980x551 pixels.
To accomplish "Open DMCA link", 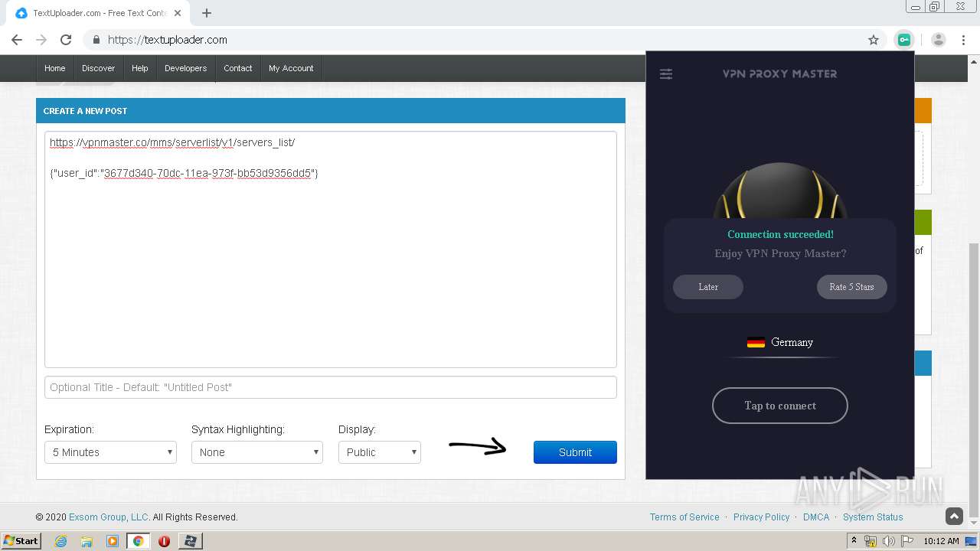I will pos(816,517).
